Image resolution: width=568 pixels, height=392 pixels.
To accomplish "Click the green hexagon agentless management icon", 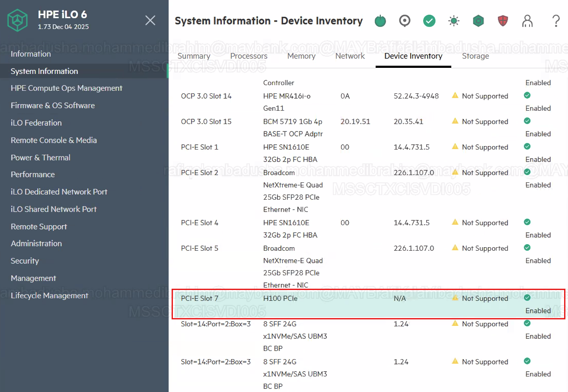I will tap(478, 21).
